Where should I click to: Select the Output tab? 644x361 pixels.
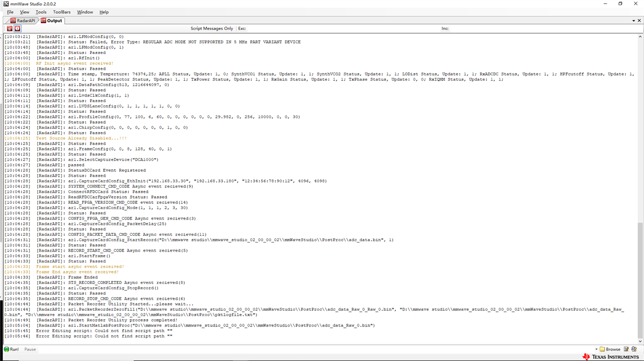[x=51, y=20]
